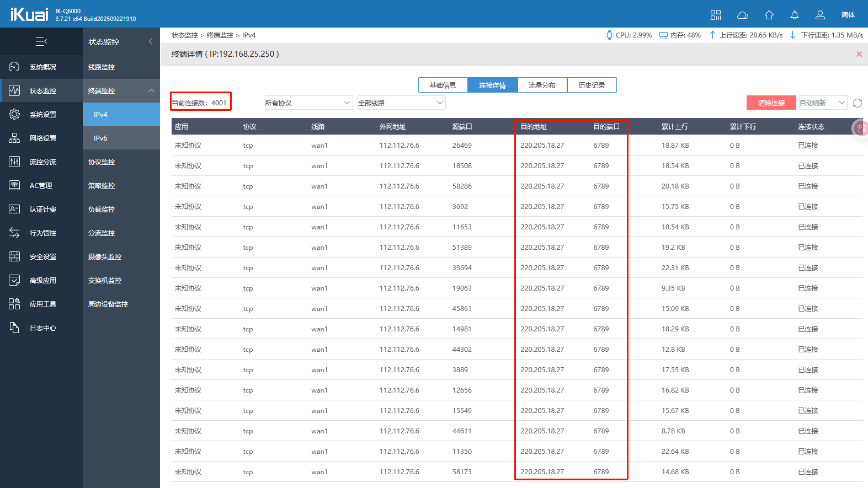Click the red 清除连接 button

[x=771, y=103]
